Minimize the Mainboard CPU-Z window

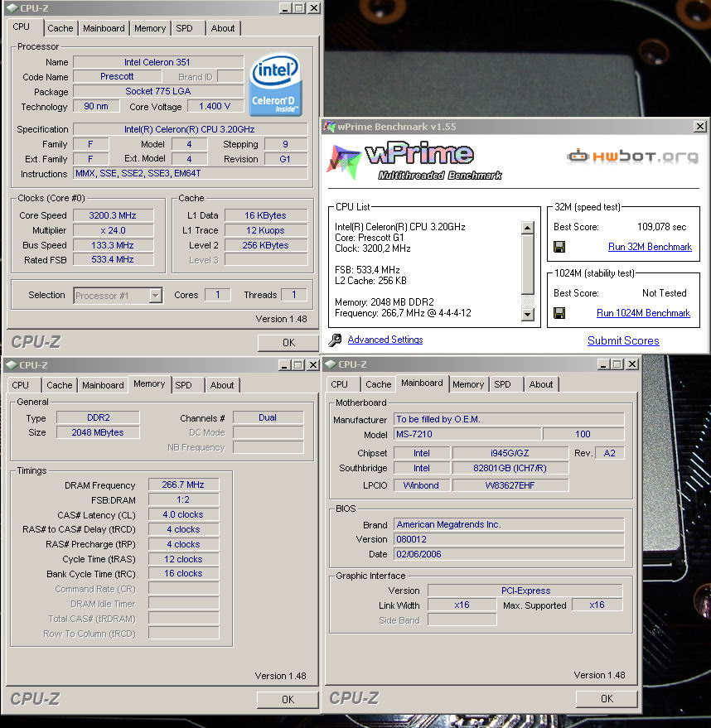coord(603,364)
